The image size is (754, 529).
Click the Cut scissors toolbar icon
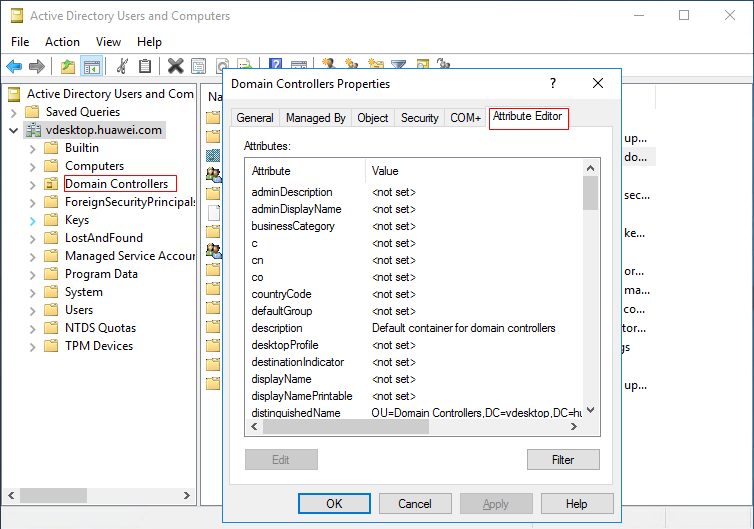(x=122, y=66)
